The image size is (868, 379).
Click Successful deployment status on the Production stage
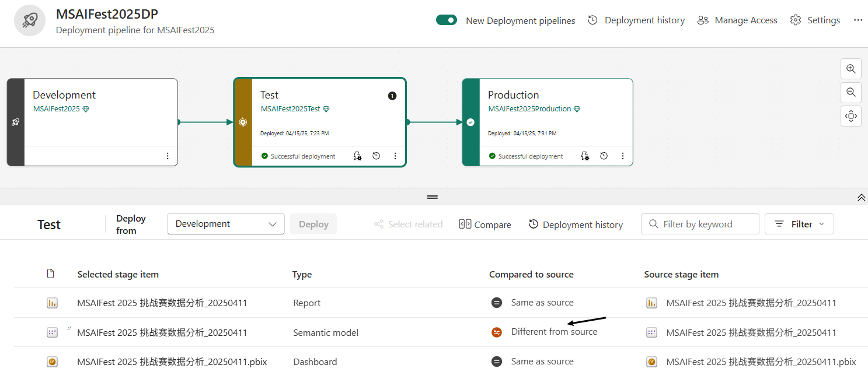point(526,156)
